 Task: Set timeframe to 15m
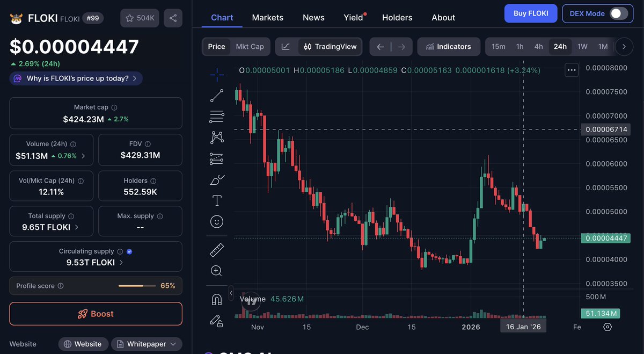(499, 47)
